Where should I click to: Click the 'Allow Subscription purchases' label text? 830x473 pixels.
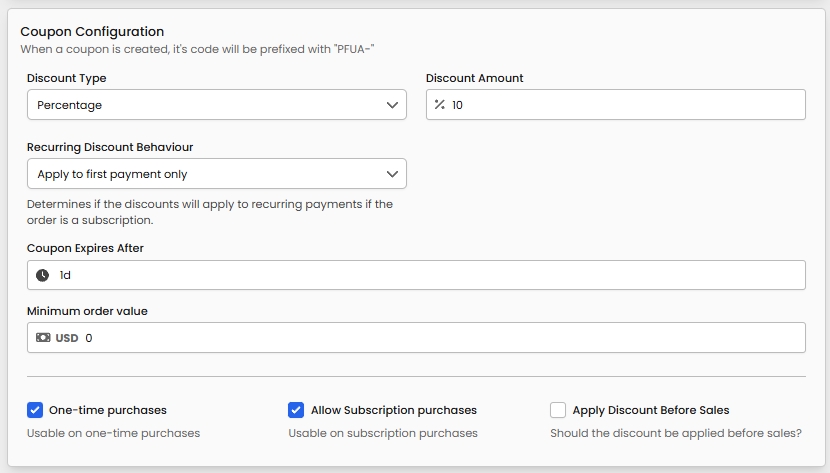pos(394,410)
